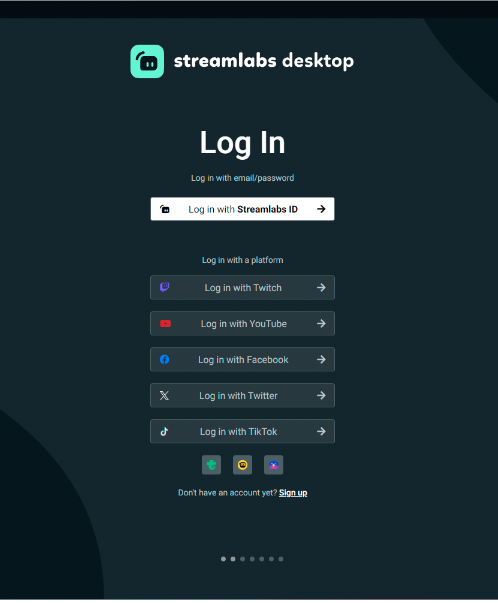Choose Log in with Twitch text
498x603 pixels.
(243, 288)
